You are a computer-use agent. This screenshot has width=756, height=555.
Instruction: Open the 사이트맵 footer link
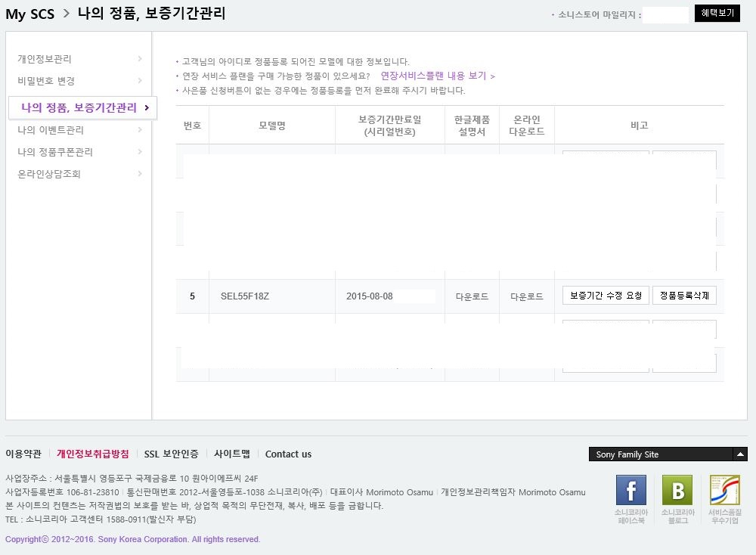pos(231,454)
